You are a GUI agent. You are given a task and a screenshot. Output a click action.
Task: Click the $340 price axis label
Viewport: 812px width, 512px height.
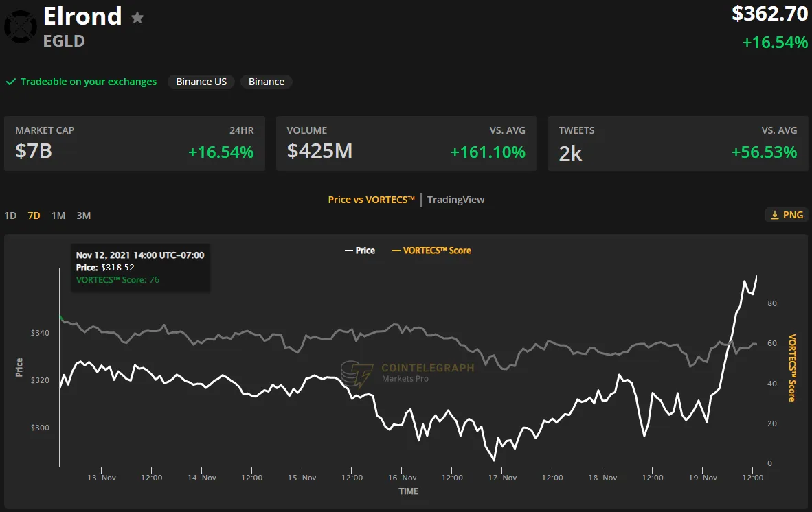(40, 333)
